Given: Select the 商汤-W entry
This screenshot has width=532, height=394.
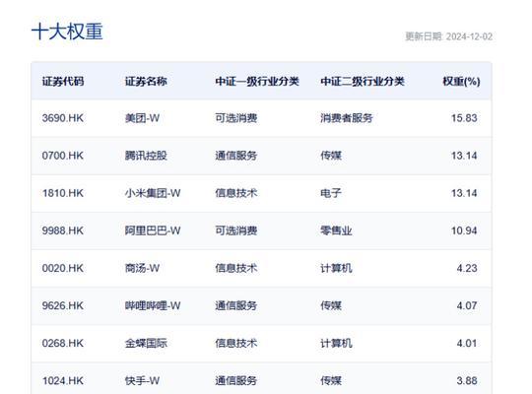Looking at the screenshot, I should coord(142,268).
